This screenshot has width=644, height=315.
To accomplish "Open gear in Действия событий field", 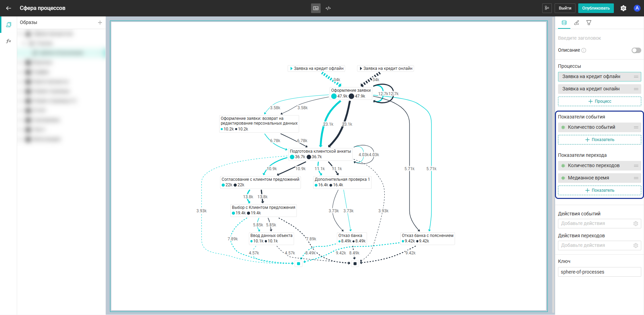I will [x=636, y=224].
